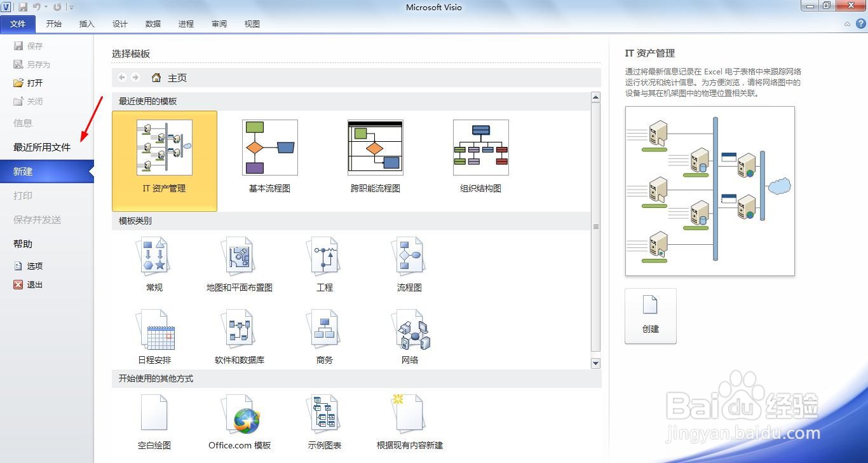Pick the 跨职能流程图 template

[x=375, y=156]
